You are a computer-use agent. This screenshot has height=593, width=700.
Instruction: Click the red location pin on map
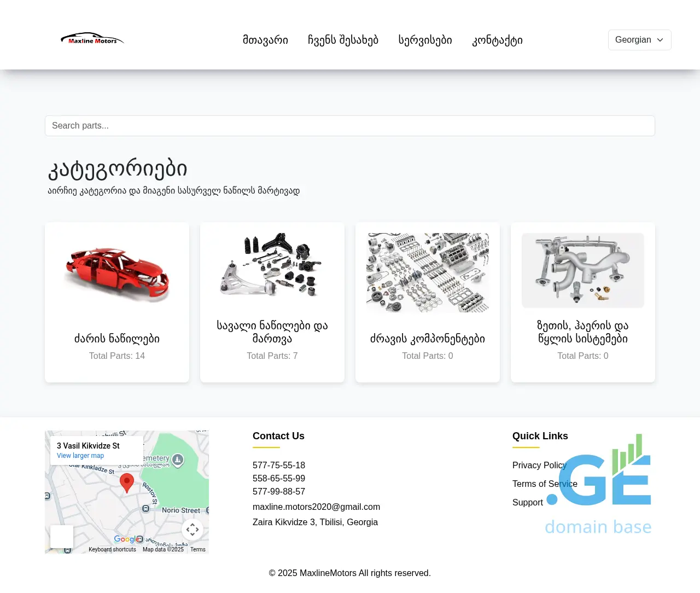(x=127, y=482)
